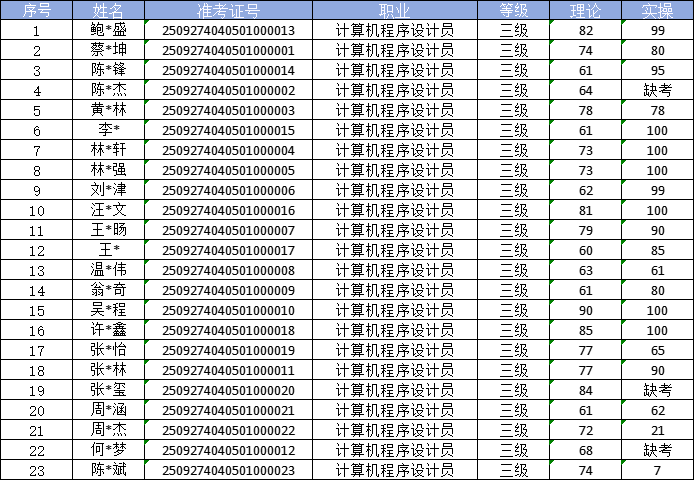Click the practical score 21 for 周*杰
The width and height of the screenshot is (694, 480).
click(657, 430)
